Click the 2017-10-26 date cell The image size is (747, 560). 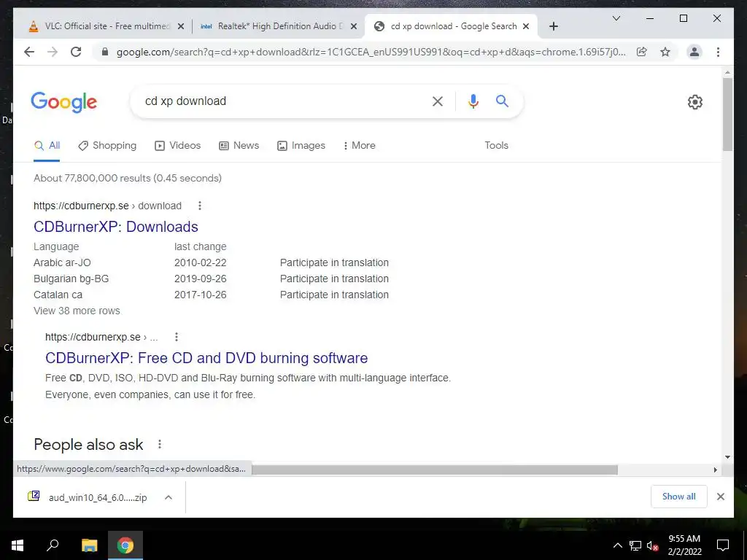pos(200,295)
